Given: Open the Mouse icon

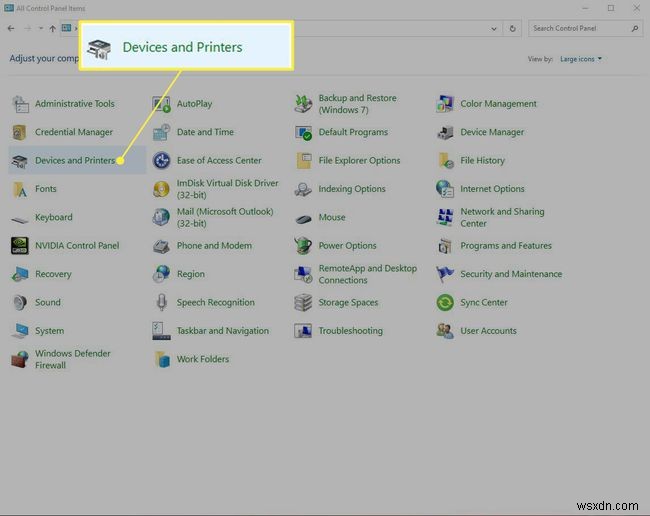Looking at the screenshot, I should pos(303,218).
